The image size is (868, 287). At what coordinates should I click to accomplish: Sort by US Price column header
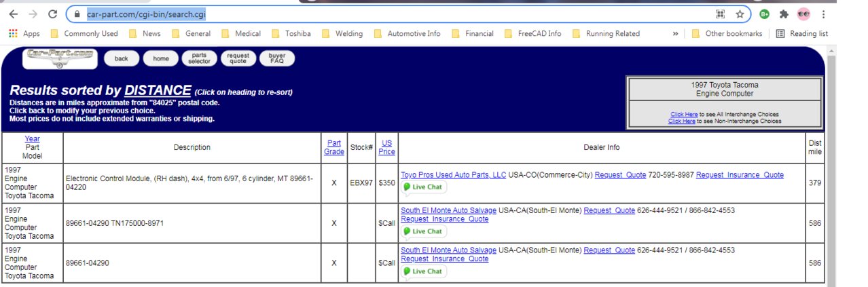coord(386,147)
